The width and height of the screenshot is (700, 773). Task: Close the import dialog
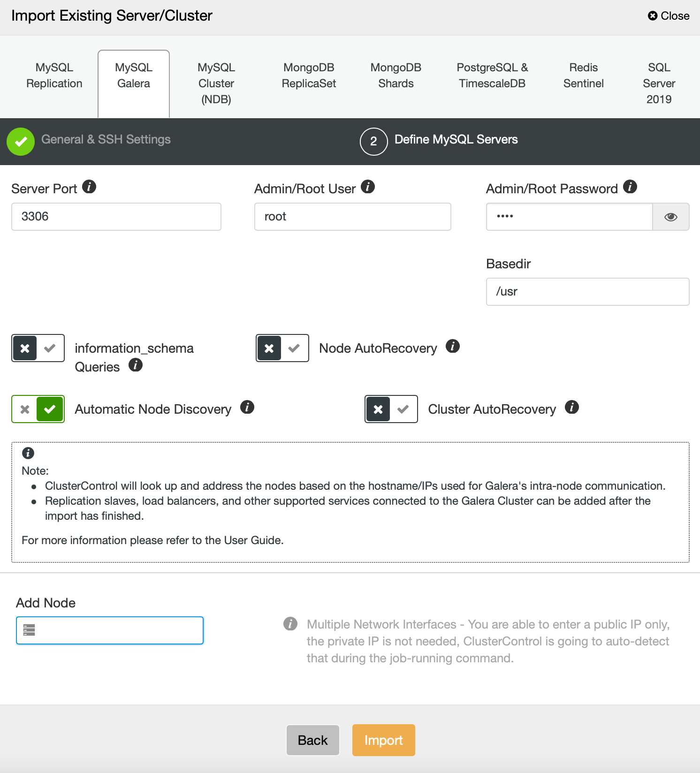[669, 16]
